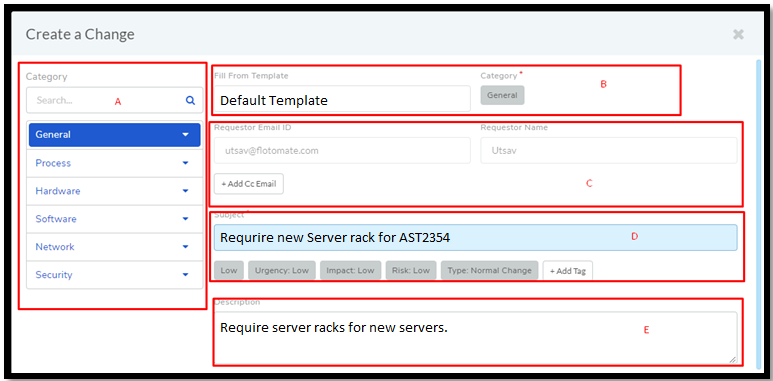The image size is (773, 381).
Task: Click the Add Cc Email button
Action: click(x=249, y=184)
